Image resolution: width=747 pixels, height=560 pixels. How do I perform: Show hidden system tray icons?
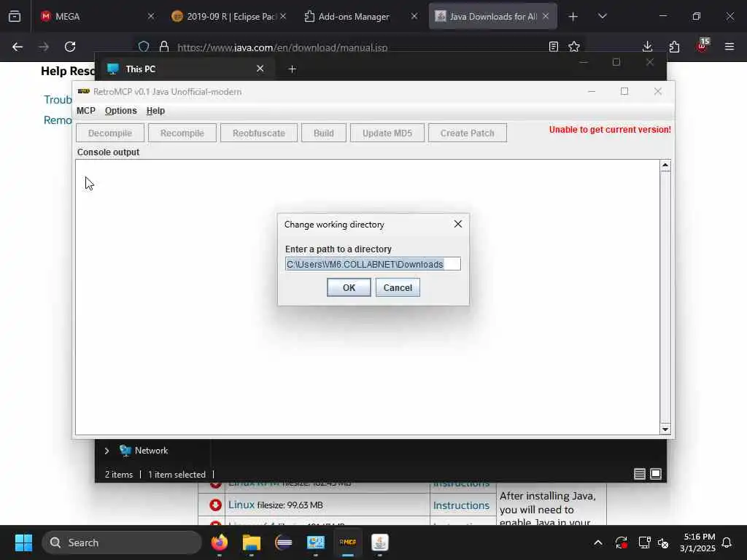pos(598,542)
